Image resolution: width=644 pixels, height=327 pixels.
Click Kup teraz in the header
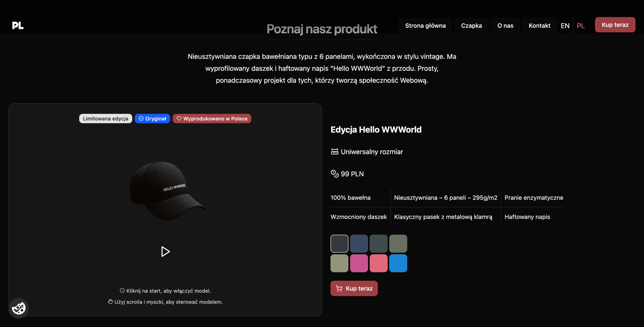coord(615,25)
